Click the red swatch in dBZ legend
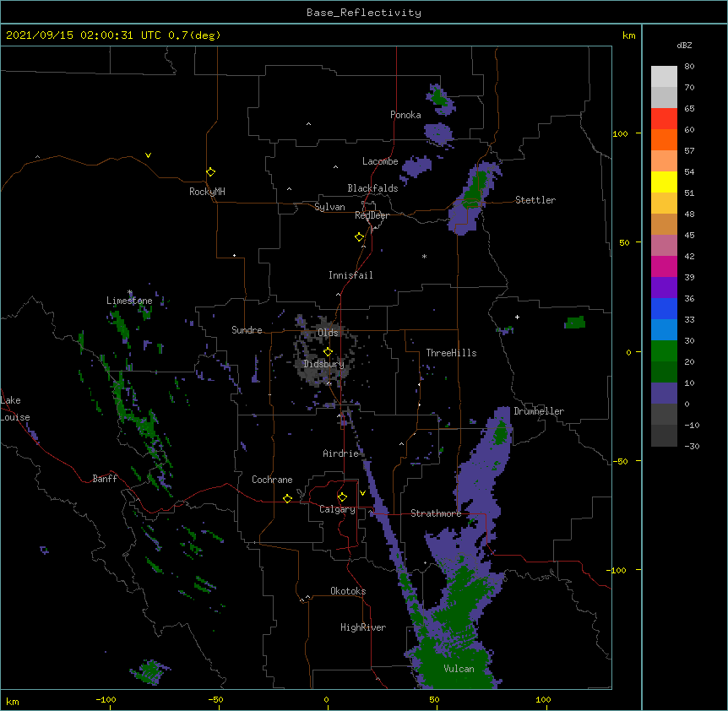Image resolution: width=728 pixels, height=711 pixels. tap(664, 118)
